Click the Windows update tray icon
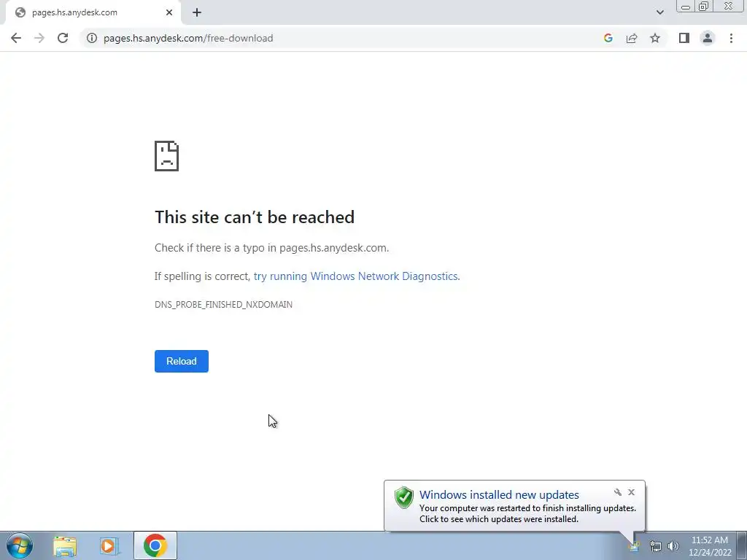This screenshot has width=747, height=560. [634, 547]
